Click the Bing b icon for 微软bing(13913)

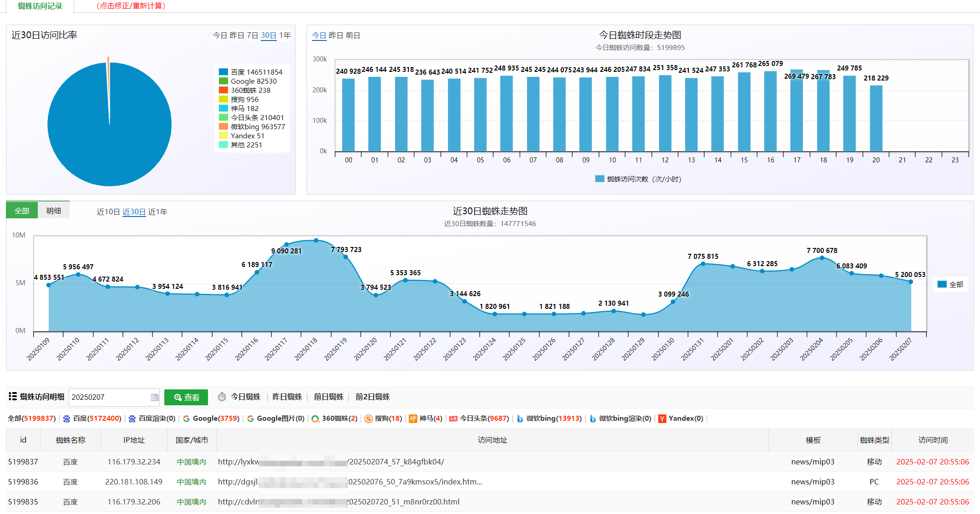(520, 418)
